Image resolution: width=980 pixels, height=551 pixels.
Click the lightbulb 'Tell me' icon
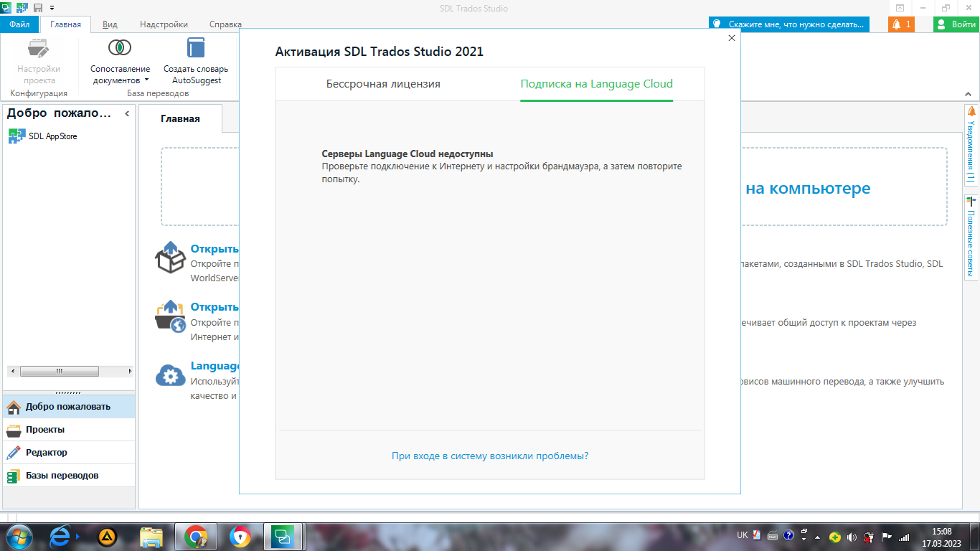tap(717, 24)
